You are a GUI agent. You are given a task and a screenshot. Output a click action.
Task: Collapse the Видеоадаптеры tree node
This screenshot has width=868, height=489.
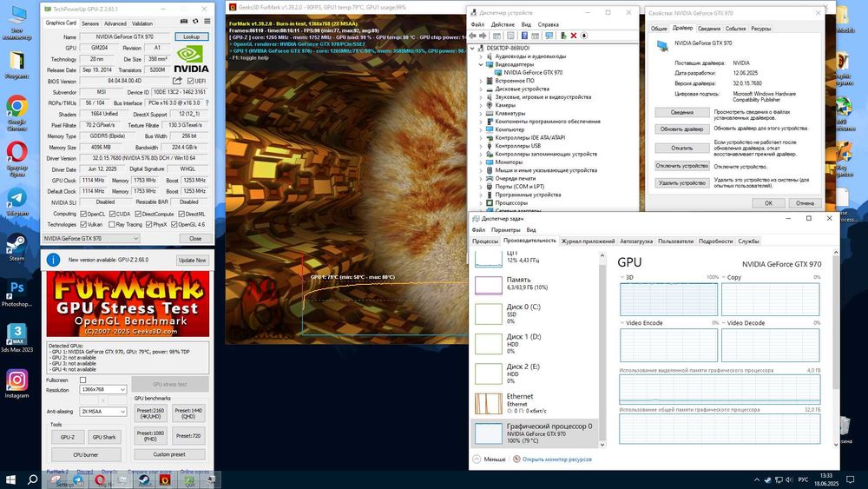481,64
